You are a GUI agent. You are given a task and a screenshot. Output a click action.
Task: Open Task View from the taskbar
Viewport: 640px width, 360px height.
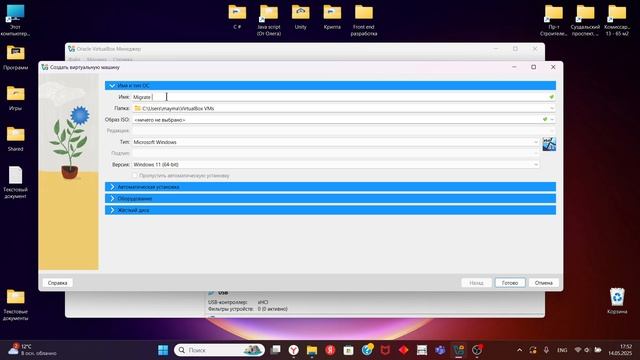[276, 350]
